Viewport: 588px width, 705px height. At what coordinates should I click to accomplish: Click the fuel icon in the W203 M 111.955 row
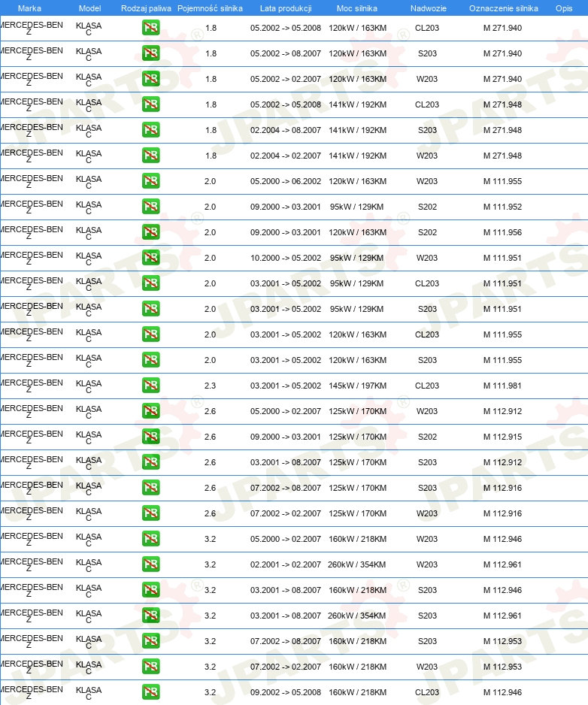point(150,181)
